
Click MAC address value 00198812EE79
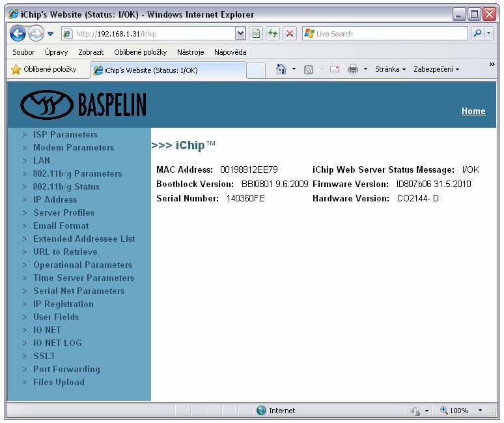[x=249, y=169]
